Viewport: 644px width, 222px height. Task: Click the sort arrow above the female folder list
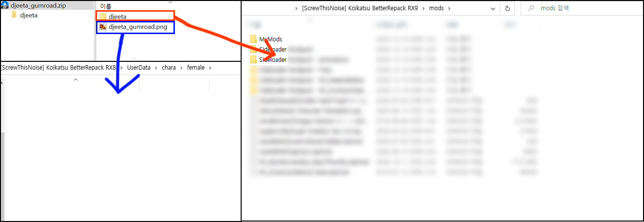pyautogui.click(x=76, y=79)
